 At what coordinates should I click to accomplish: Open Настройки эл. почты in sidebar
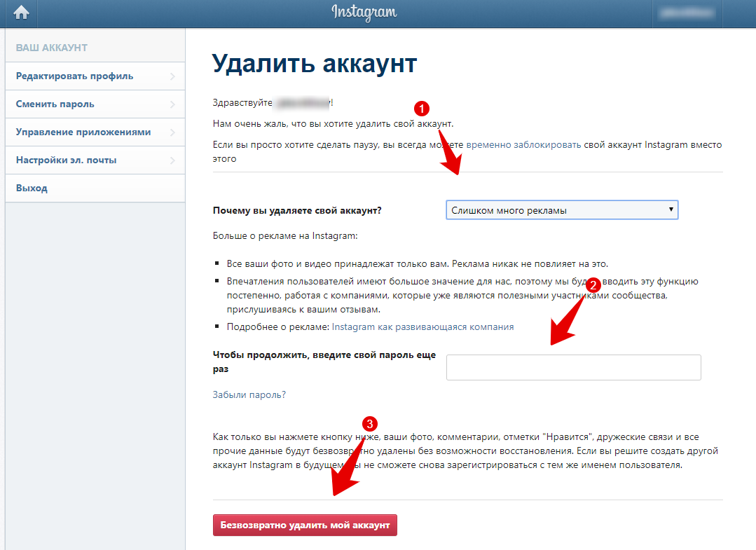95,160
